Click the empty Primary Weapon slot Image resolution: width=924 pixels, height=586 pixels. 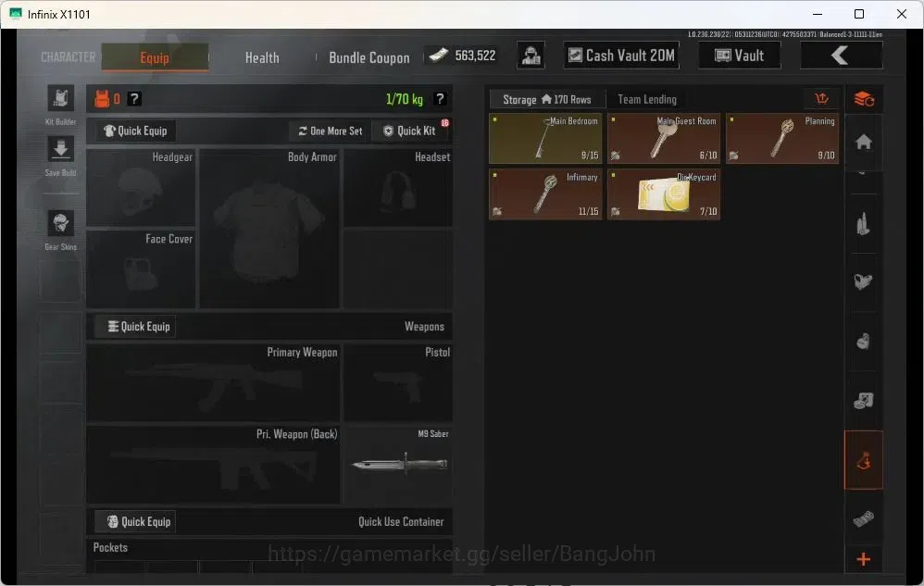(213, 383)
